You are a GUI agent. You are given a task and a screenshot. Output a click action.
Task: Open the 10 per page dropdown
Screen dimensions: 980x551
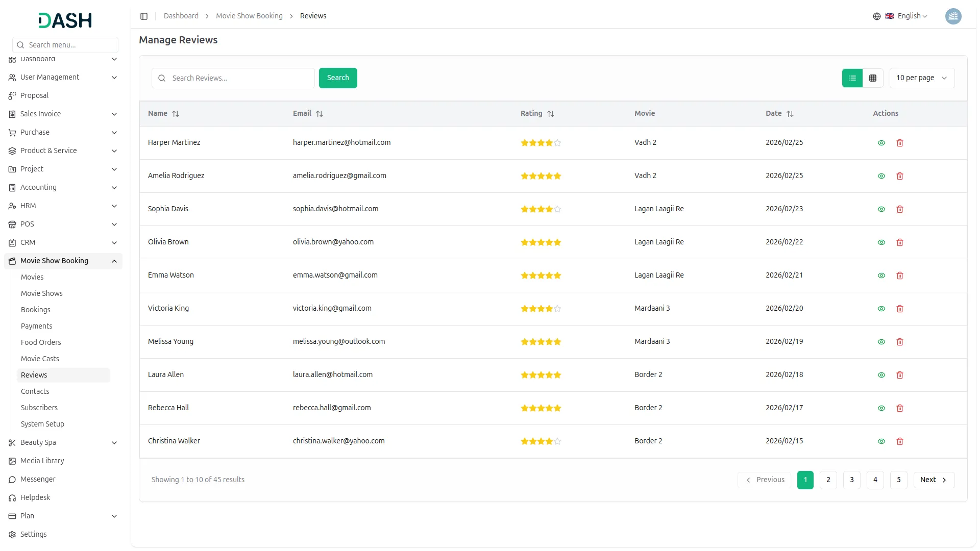922,78
